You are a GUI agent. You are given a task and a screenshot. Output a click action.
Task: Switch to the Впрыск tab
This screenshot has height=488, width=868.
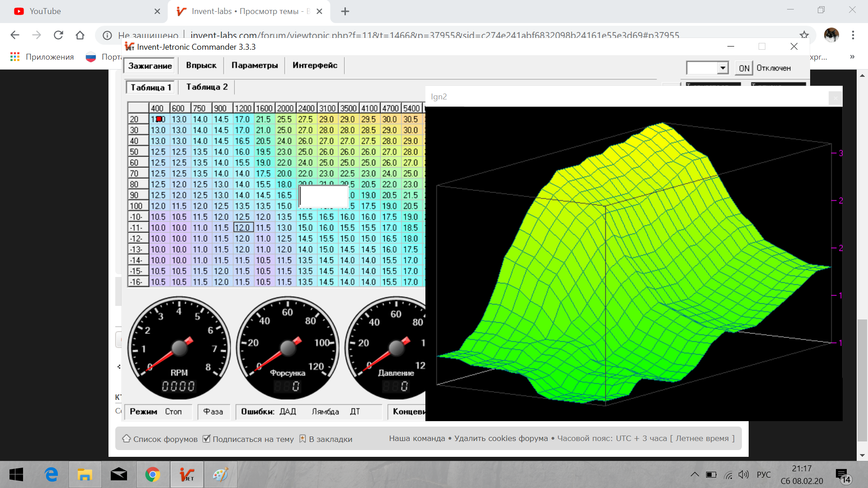(x=201, y=65)
